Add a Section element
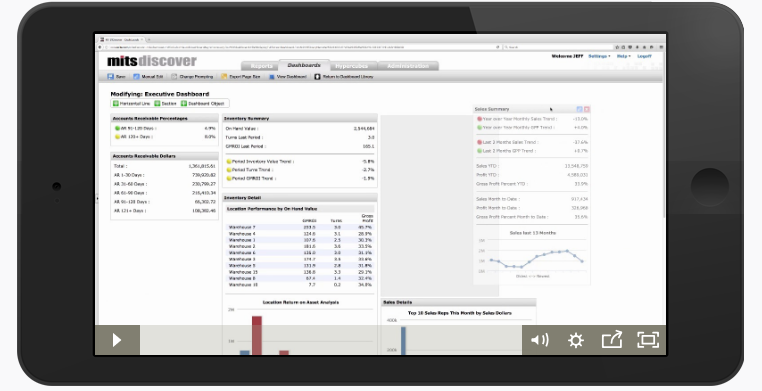The height and width of the screenshot is (391, 762). 166,103
